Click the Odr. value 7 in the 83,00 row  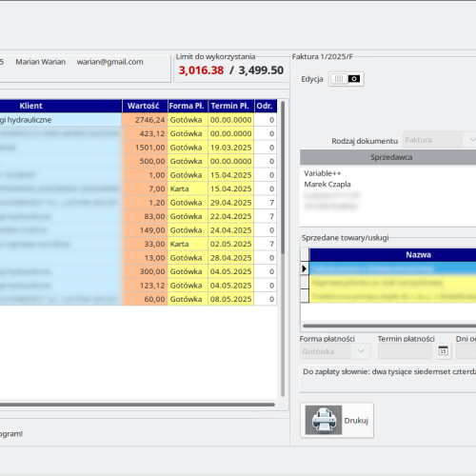coord(266,216)
